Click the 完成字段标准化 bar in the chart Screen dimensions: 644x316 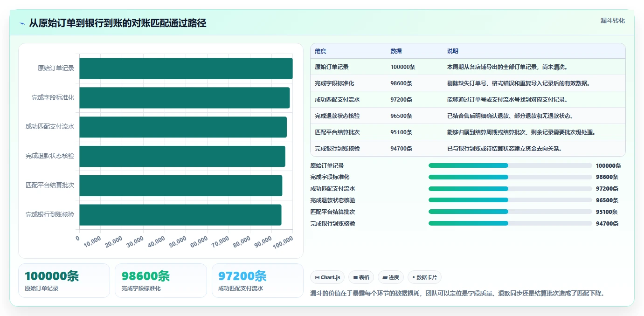pos(185,98)
